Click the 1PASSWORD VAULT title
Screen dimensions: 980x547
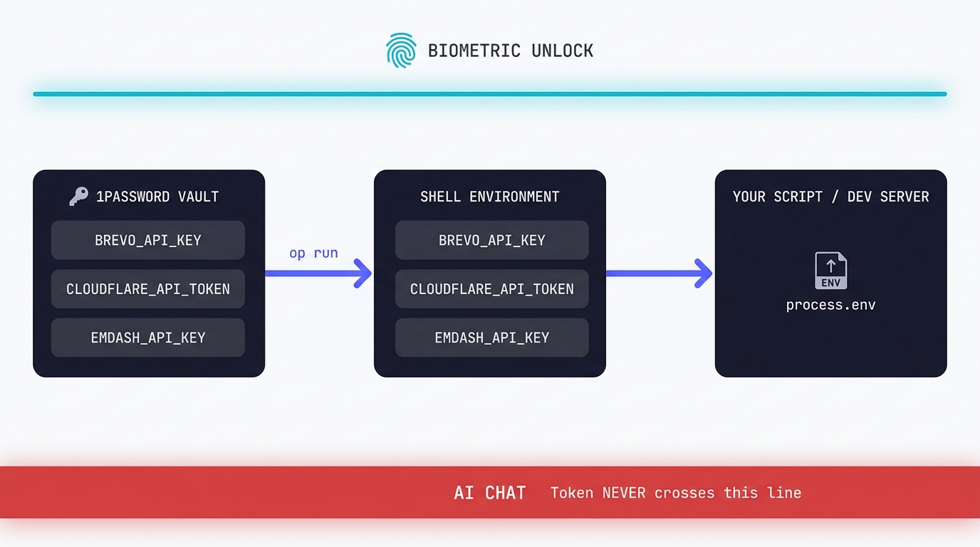click(x=157, y=197)
